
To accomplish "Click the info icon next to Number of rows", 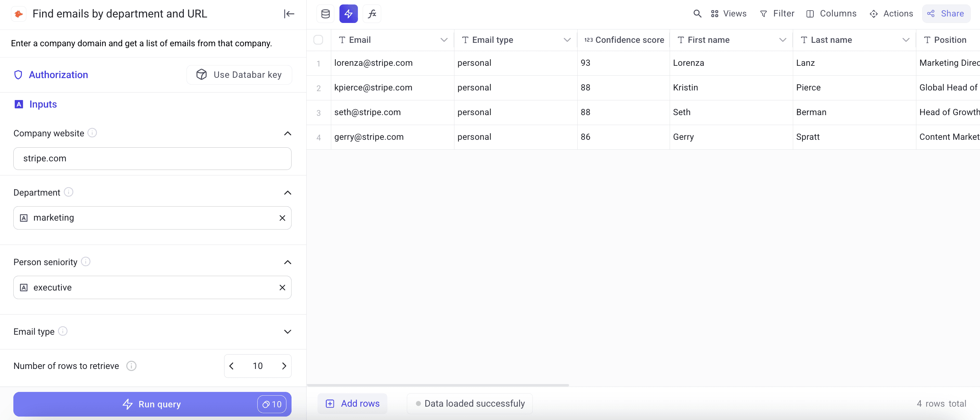I will point(131,366).
